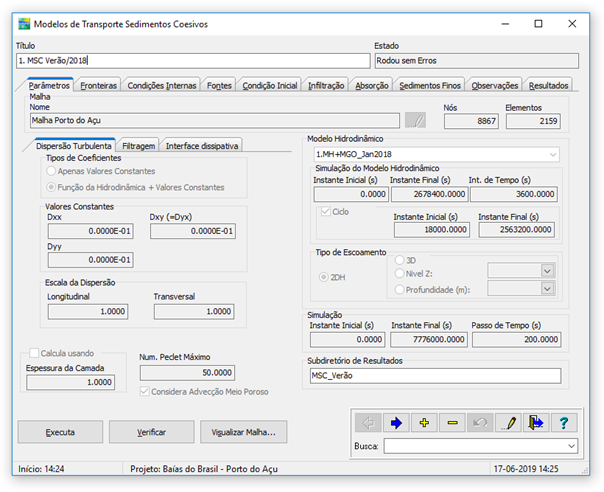Click the Executa button
This screenshot has width=604, height=492.
(x=60, y=432)
